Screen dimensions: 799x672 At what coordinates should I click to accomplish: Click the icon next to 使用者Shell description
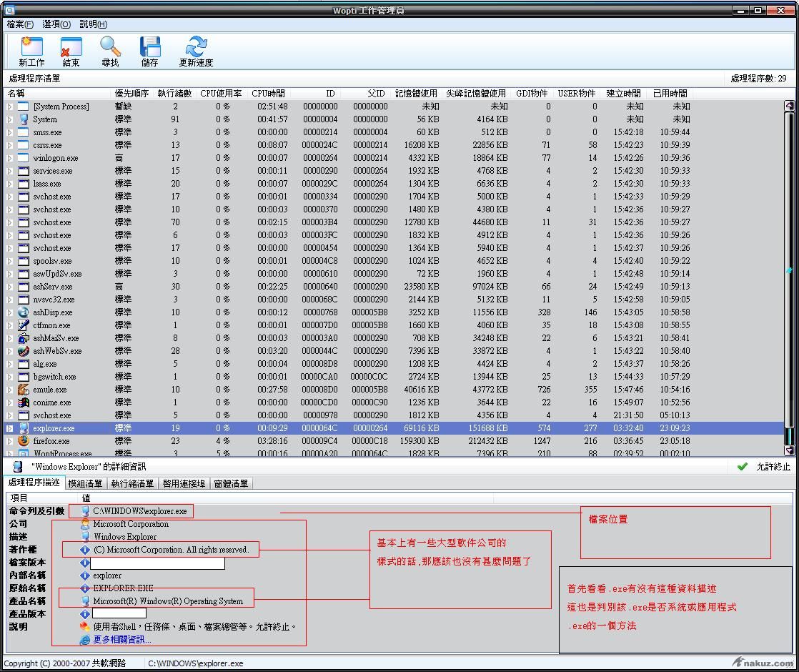[x=85, y=627]
